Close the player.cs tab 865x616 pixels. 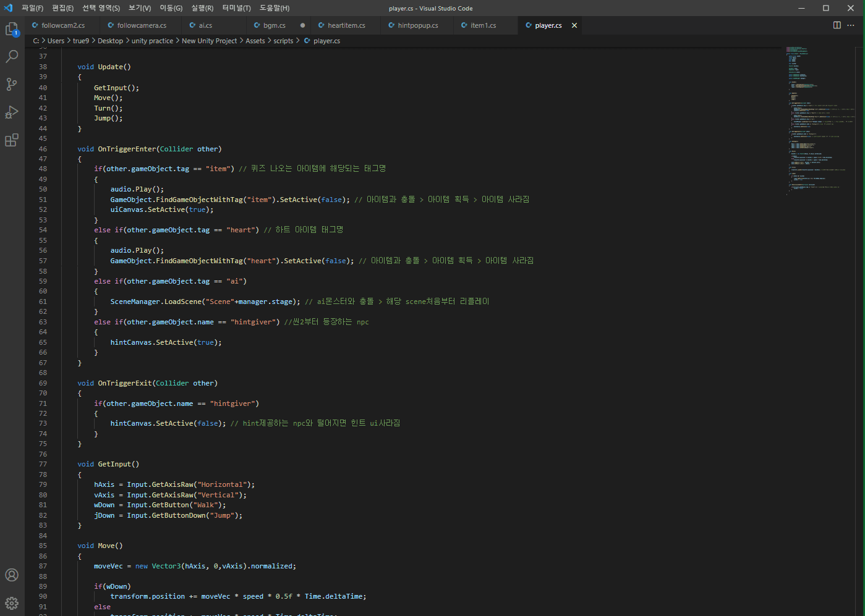[574, 25]
